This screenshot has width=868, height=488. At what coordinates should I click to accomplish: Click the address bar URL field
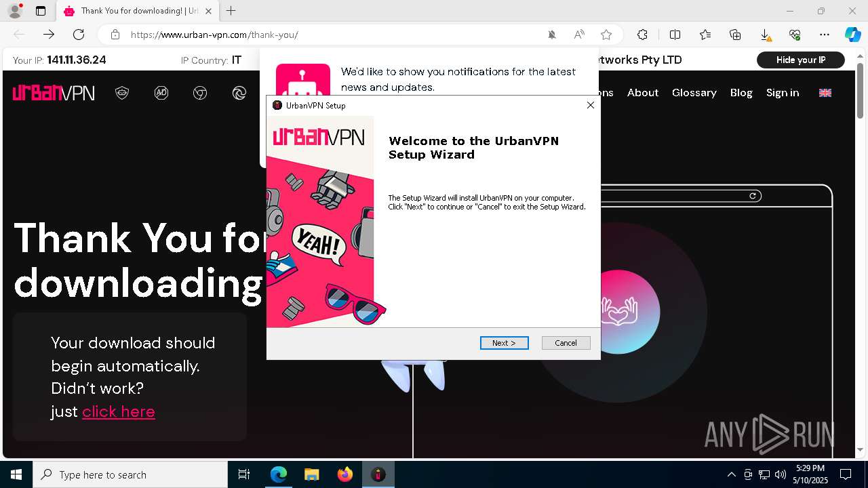tap(332, 35)
